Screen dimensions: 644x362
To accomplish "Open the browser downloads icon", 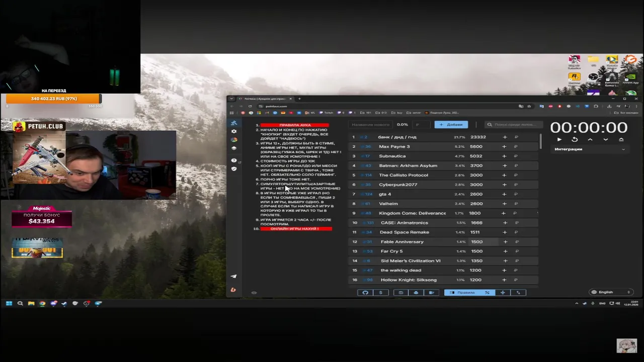I will click(609, 106).
